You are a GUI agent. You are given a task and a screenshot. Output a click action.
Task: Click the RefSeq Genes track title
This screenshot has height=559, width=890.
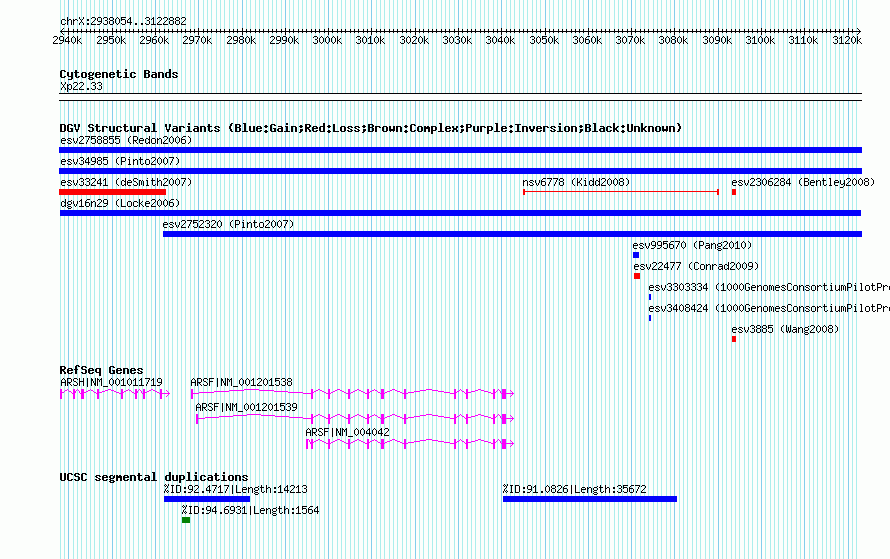tap(101, 370)
